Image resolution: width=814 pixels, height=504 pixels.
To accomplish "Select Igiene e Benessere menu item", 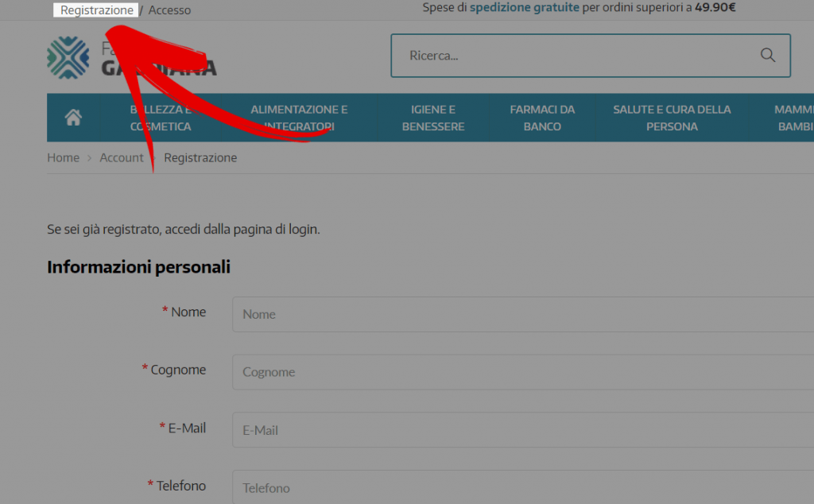I will pos(433,118).
